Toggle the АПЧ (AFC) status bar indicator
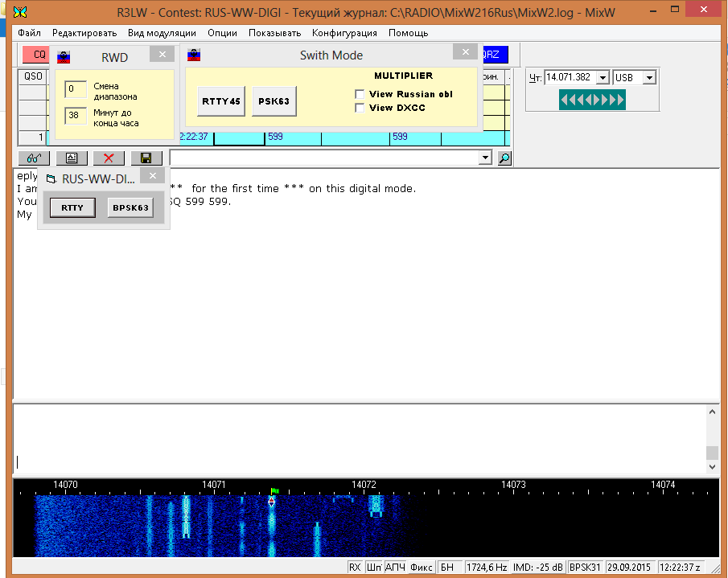The image size is (728, 578). click(x=395, y=567)
